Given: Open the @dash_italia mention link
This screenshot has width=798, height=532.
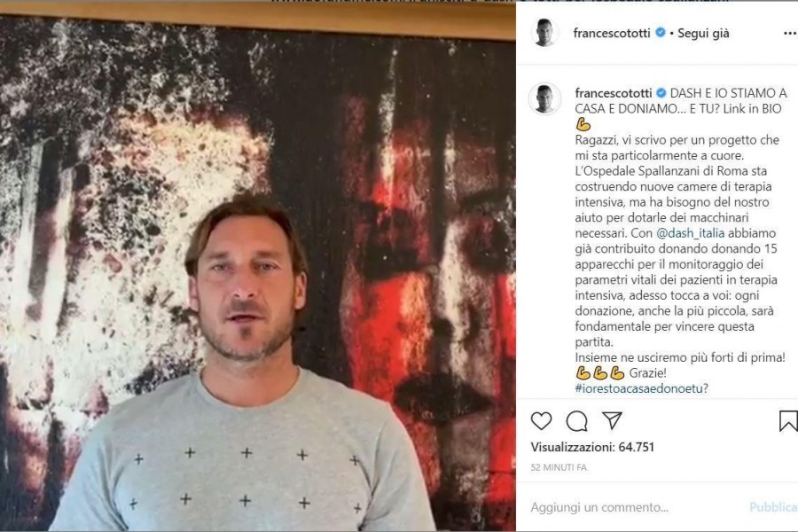Looking at the screenshot, I should click(x=690, y=233).
